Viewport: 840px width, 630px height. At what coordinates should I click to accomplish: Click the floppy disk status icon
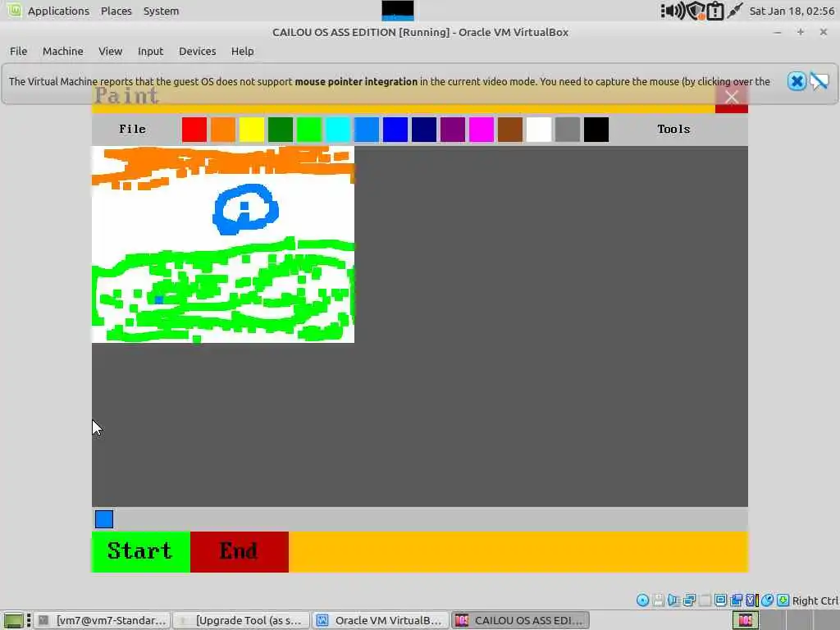tap(659, 600)
